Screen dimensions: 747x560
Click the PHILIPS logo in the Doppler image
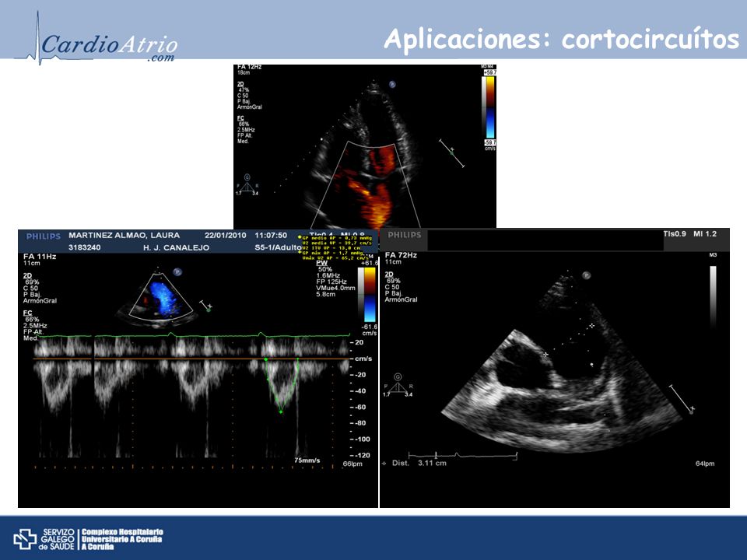coord(44,236)
